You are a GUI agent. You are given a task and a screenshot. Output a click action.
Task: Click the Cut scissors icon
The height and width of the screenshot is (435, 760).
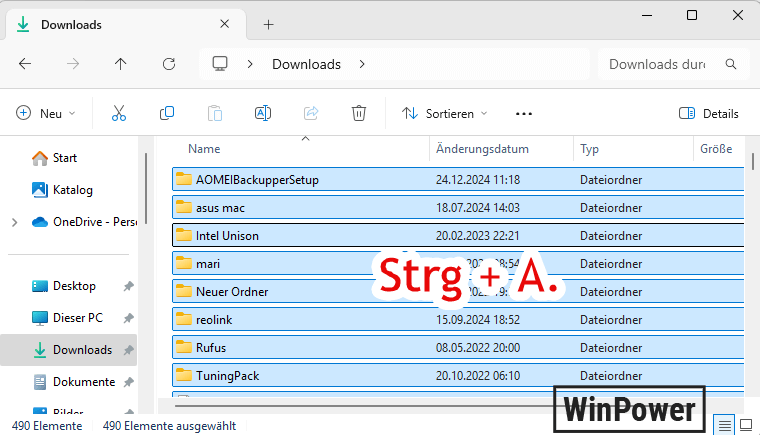(x=119, y=113)
